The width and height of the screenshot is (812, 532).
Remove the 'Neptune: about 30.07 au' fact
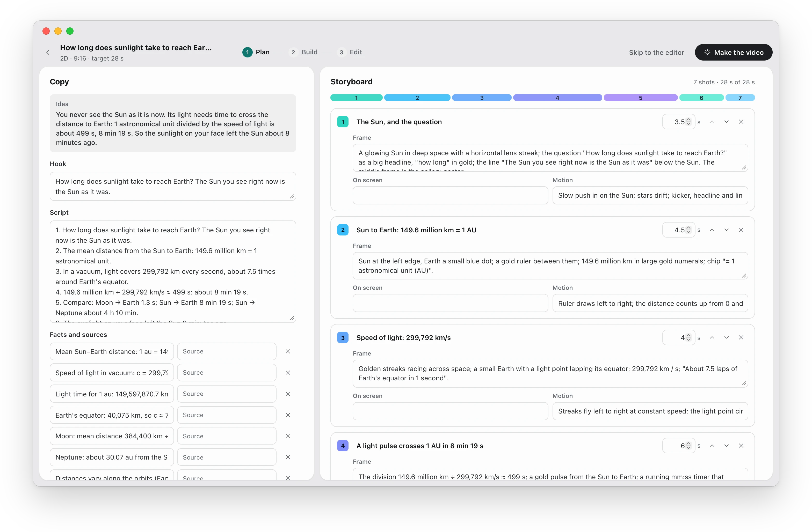(288, 457)
